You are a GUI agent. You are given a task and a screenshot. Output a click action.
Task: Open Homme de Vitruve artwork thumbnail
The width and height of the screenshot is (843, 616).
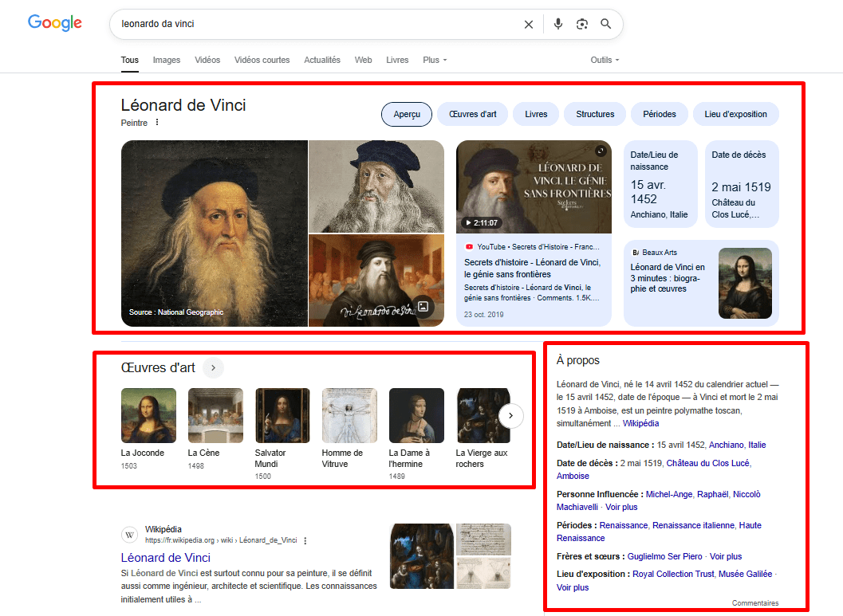click(x=349, y=416)
